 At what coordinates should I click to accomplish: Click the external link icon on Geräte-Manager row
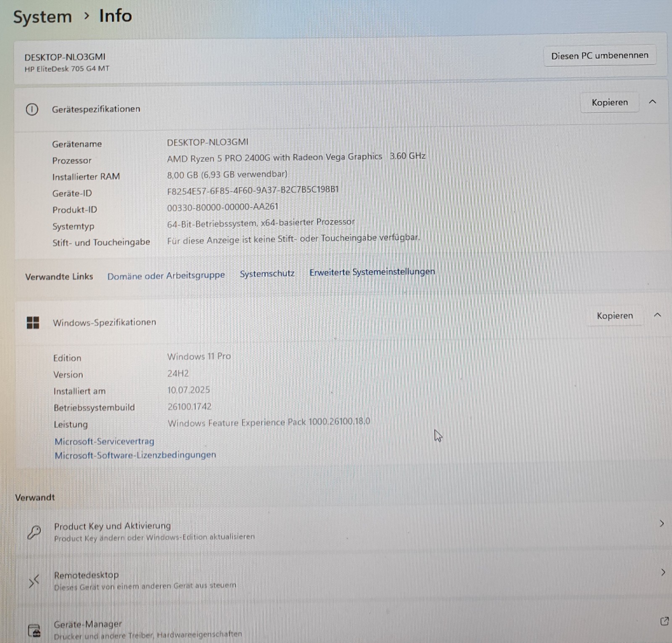coord(664,621)
